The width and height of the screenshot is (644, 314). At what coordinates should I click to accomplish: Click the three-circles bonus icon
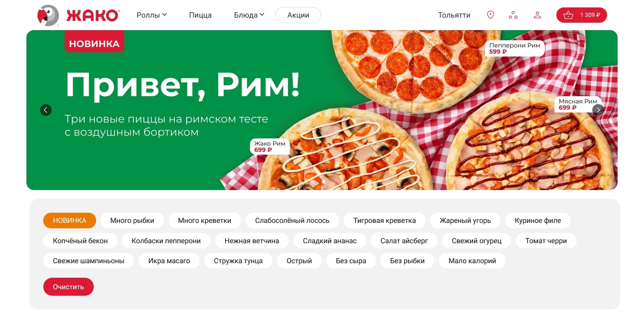[x=513, y=15]
